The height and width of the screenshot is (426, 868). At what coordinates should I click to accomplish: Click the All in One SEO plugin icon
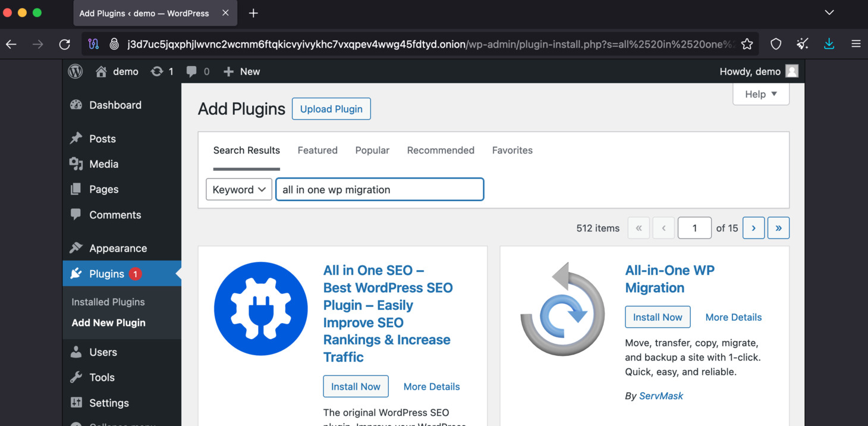click(261, 309)
